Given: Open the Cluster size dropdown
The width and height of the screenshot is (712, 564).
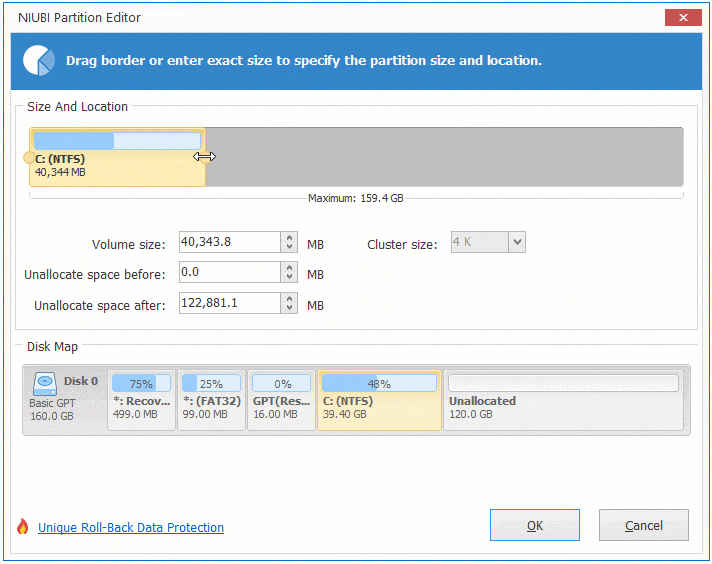Looking at the screenshot, I should point(517,242).
